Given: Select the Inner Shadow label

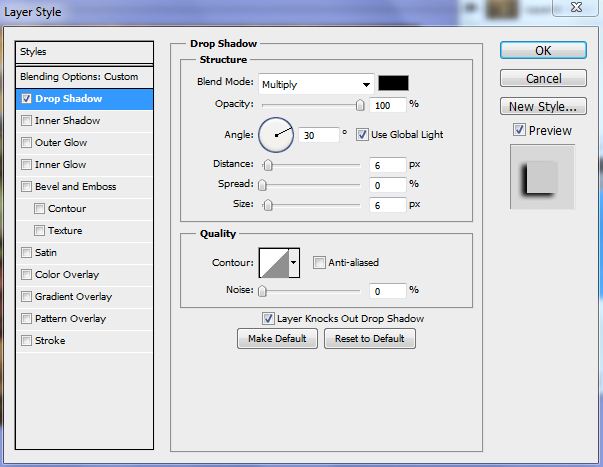Looking at the screenshot, I should pyautogui.click(x=67, y=121).
